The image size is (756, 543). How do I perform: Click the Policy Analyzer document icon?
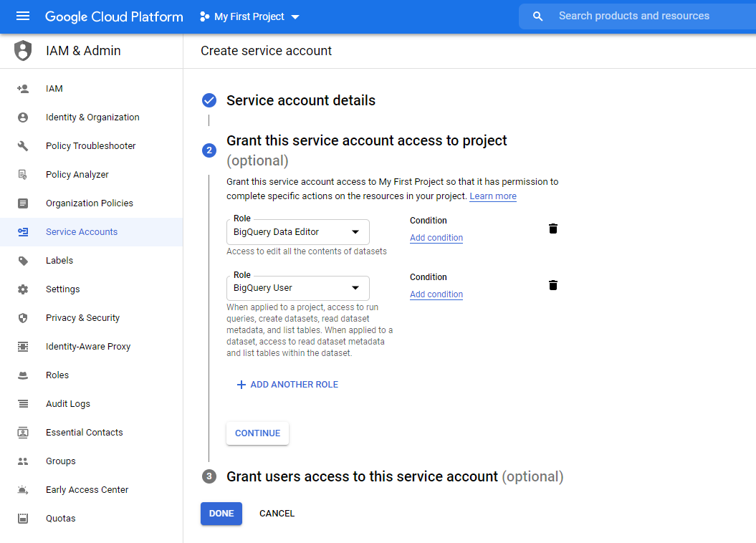tap(23, 174)
